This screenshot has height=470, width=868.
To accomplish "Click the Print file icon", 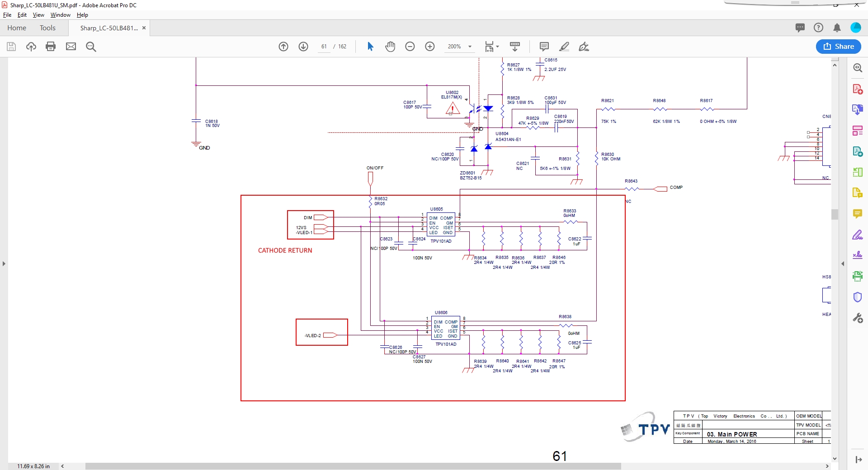I will point(51,47).
